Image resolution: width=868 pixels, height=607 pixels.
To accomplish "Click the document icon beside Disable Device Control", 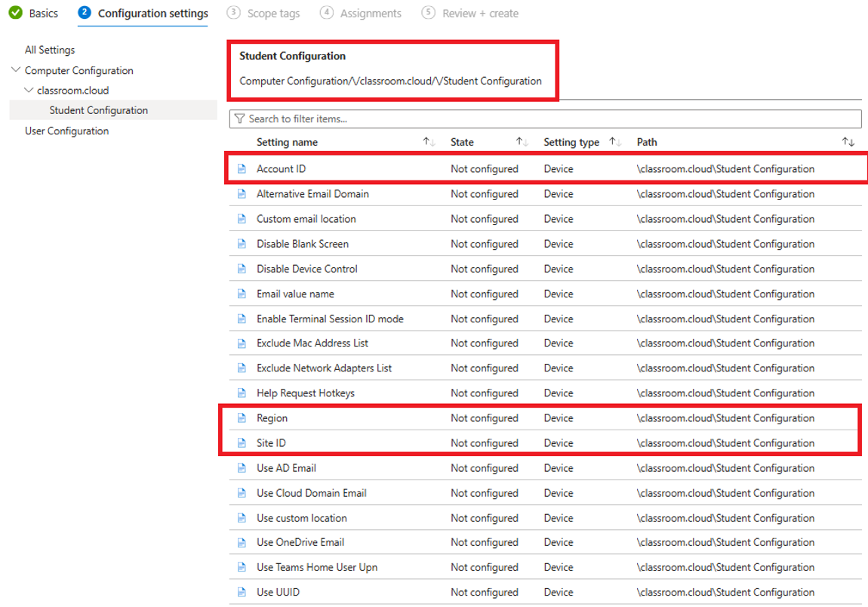I will coord(242,269).
